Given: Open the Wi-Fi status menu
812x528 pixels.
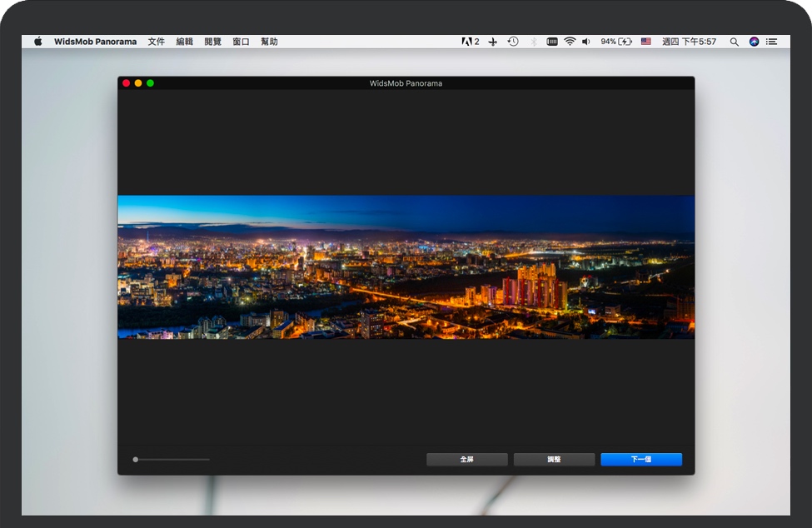Looking at the screenshot, I should [x=570, y=42].
